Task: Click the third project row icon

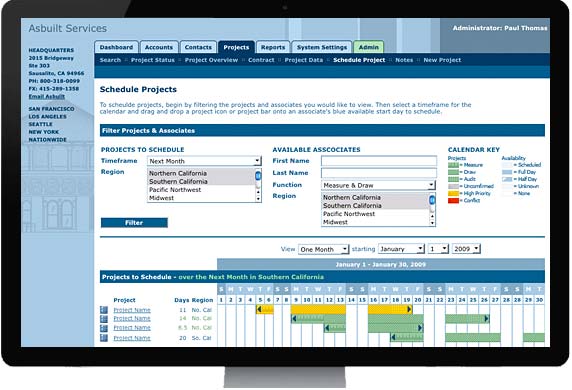Action: 104,328
